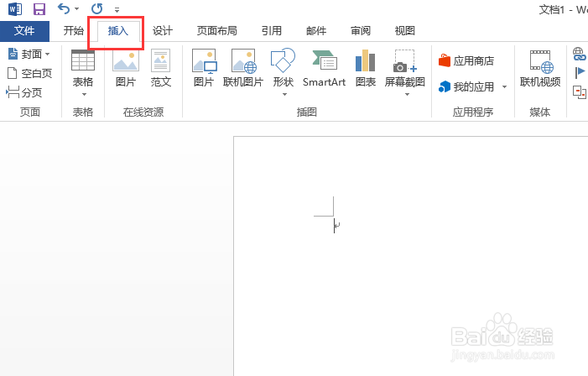Select the 插入 tab
588x376 pixels.
tap(118, 31)
